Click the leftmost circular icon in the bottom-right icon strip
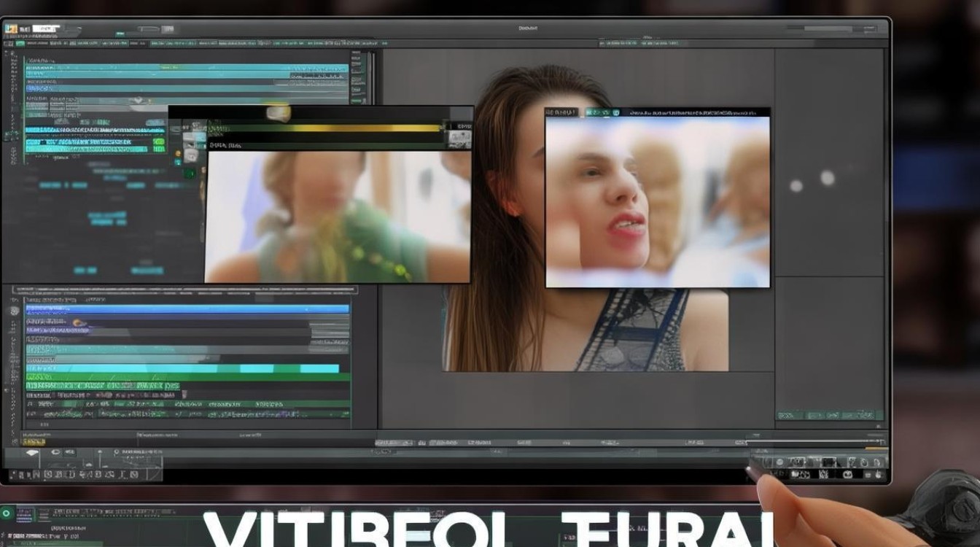The image size is (980, 547). 779,462
